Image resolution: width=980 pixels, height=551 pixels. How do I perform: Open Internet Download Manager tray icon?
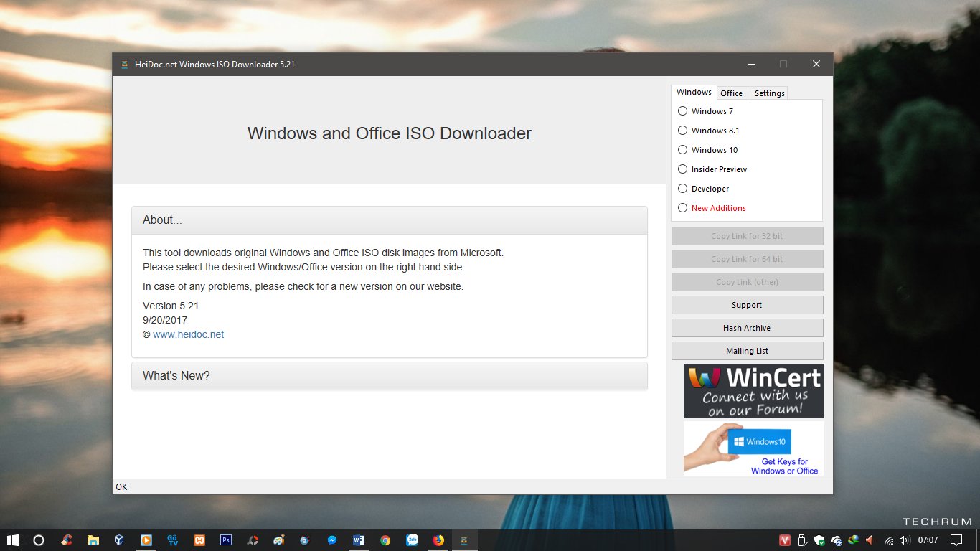click(853, 540)
